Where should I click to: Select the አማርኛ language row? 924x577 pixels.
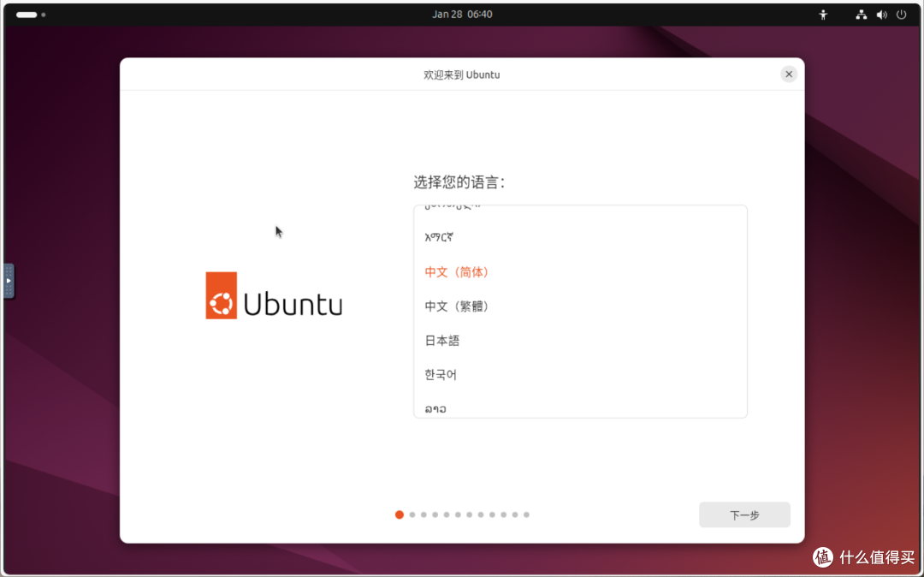580,237
